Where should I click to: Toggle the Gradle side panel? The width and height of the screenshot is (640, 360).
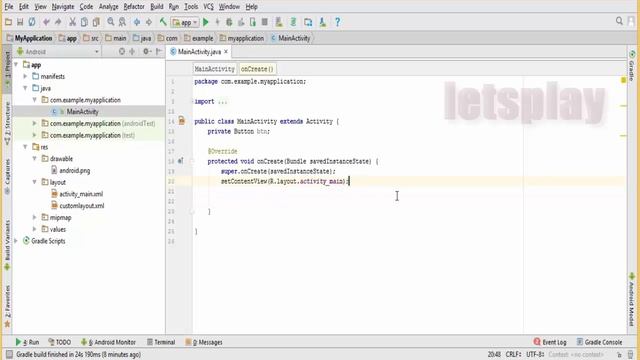tap(632, 65)
